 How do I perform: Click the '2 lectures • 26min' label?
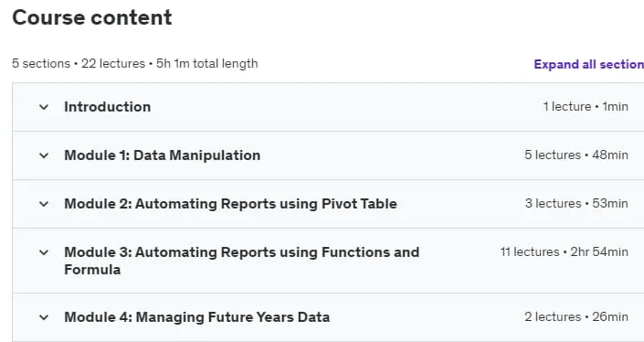click(x=576, y=317)
